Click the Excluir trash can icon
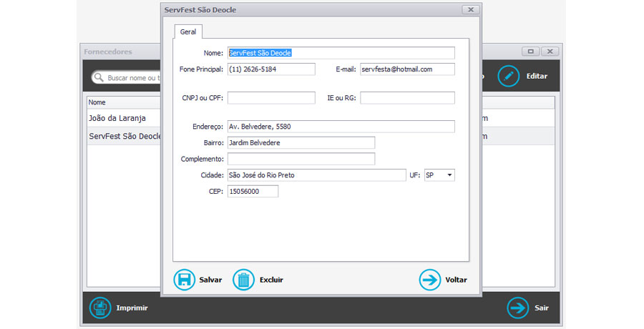This screenshot has width=644, height=329. point(243,280)
